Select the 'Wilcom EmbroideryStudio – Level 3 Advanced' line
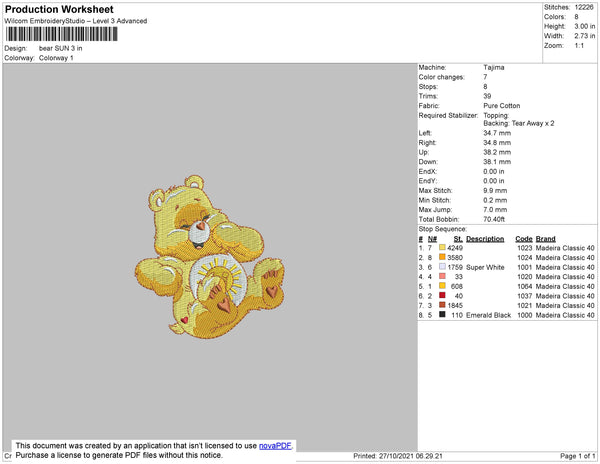Screen dimensions: 600x464 click(x=76, y=21)
